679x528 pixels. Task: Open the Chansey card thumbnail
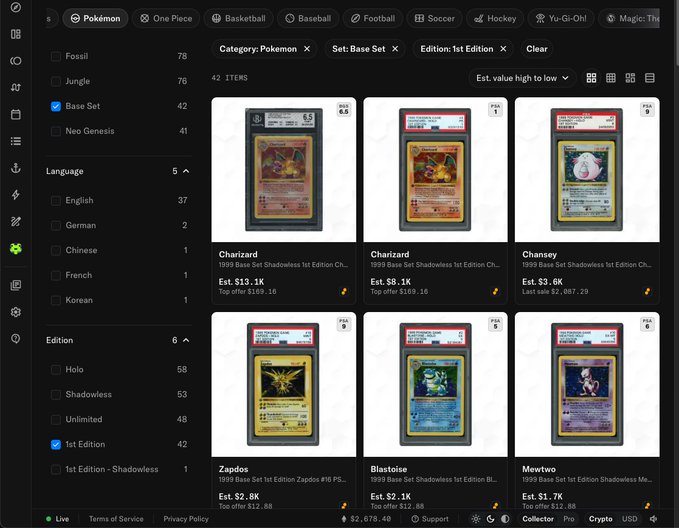pos(587,169)
